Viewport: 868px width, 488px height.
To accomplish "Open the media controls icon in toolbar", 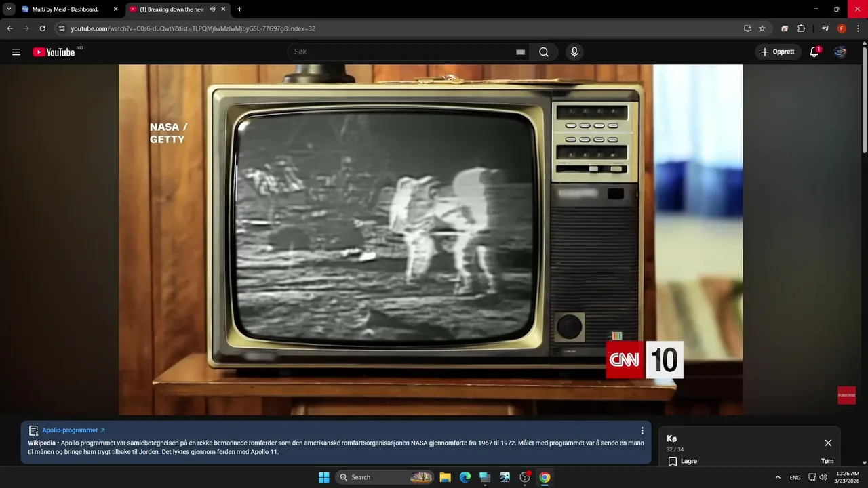I will click(x=825, y=28).
